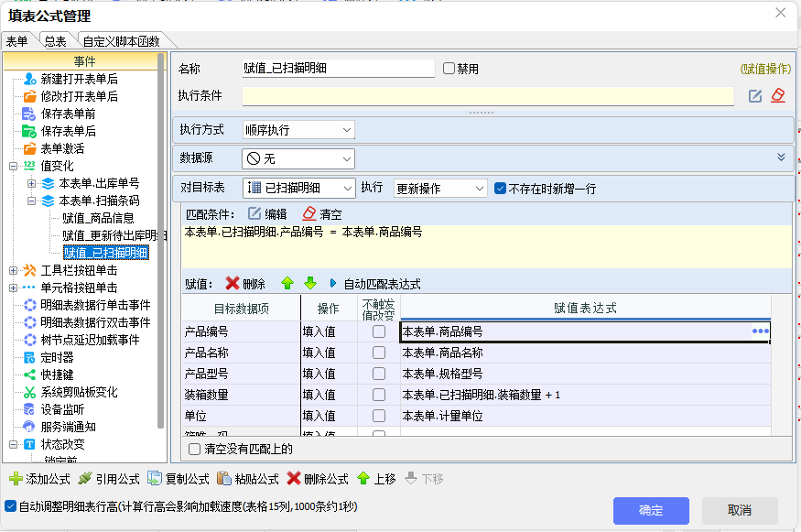Screen dimensions: 801x532
Task: Toggle the 禁用 checkbox
Action: pos(449,69)
